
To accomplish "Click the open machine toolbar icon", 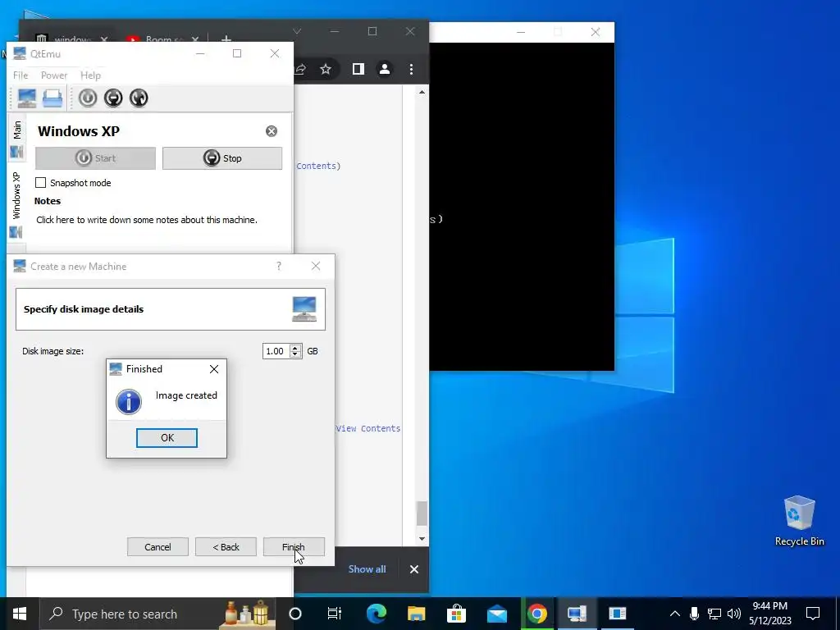I will (x=52, y=98).
